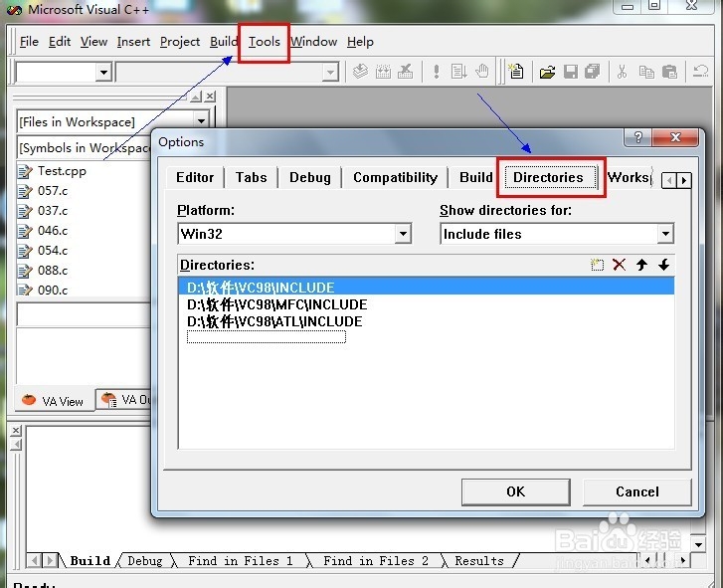
Task: Open the Edit menu
Action: [x=60, y=42]
